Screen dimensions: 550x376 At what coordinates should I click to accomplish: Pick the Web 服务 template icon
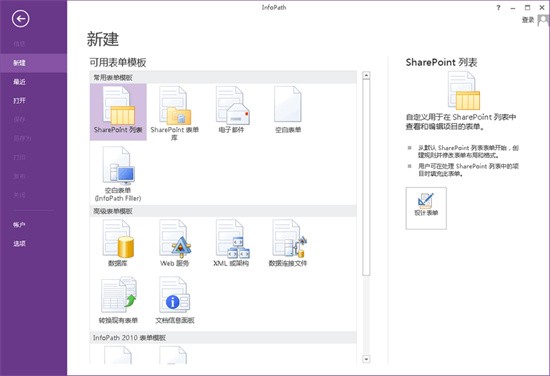(x=174, y=243)
